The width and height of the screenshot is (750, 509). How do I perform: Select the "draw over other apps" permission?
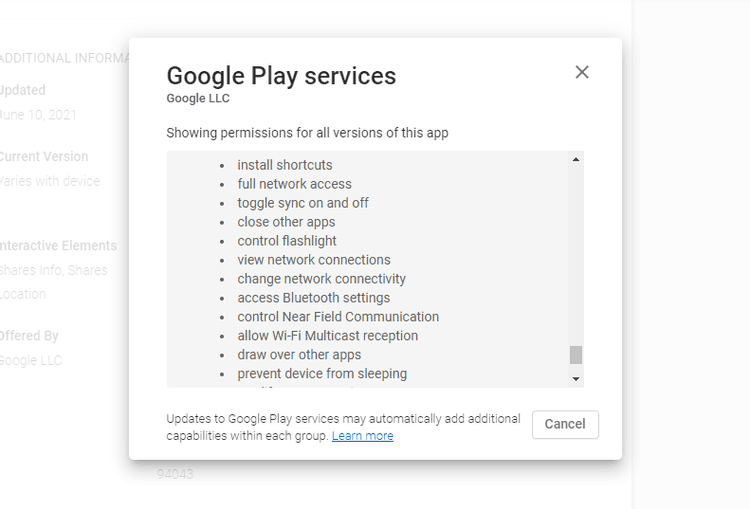[x=299, y=355]
